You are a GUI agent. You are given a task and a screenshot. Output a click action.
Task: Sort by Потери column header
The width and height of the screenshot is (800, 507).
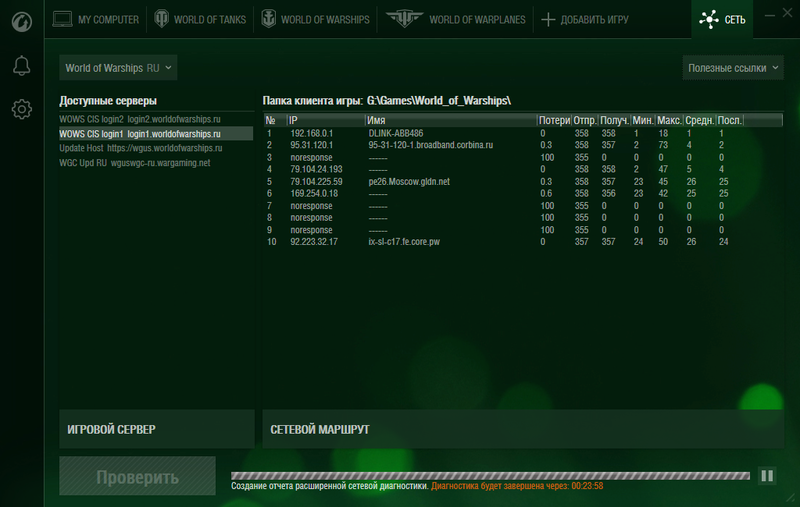554,120
